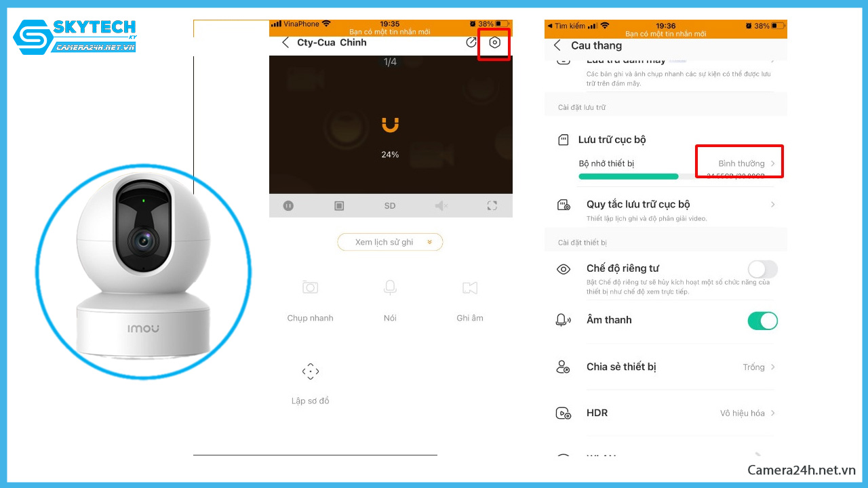Expand Xem lịch sử ghi dropdown
Screen dimensions: 868x488
390,242
